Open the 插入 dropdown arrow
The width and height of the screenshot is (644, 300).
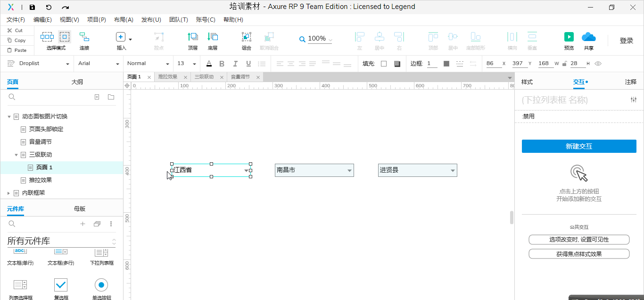[131, 39]
